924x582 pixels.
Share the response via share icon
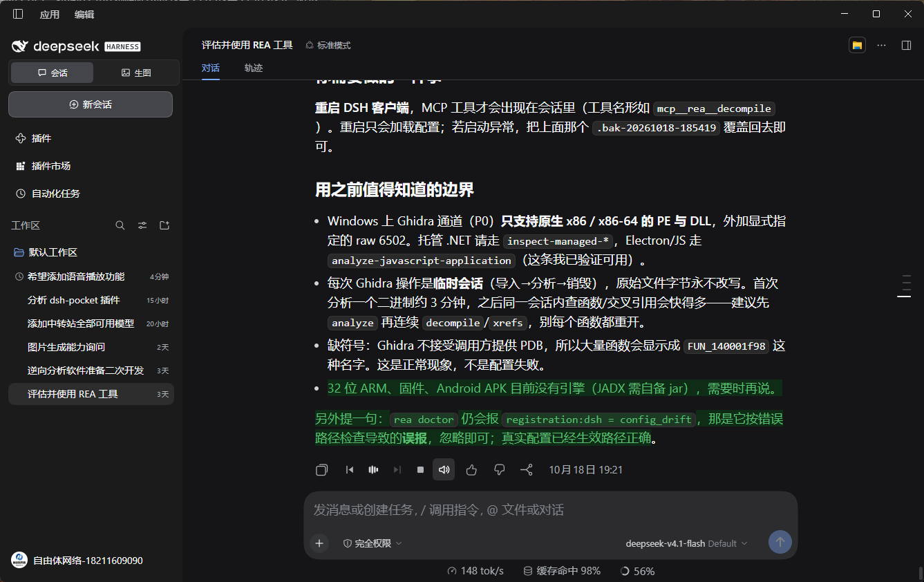click(527, 470)
